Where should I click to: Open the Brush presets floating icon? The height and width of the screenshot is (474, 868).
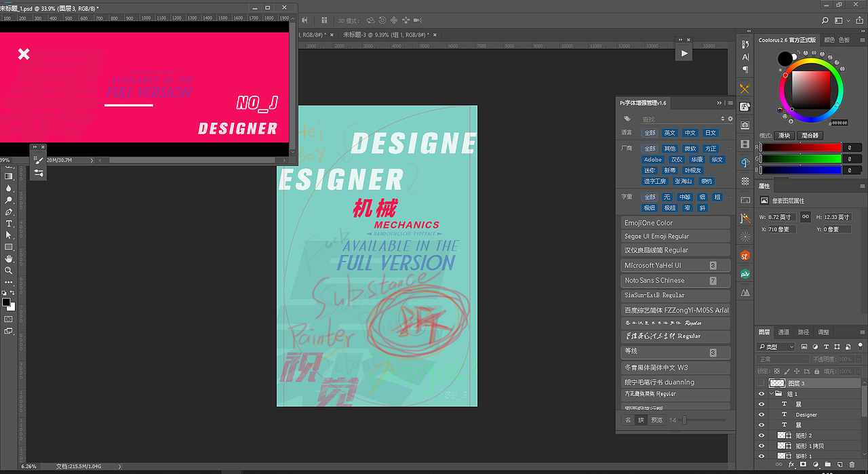click(x=39, y=160)
